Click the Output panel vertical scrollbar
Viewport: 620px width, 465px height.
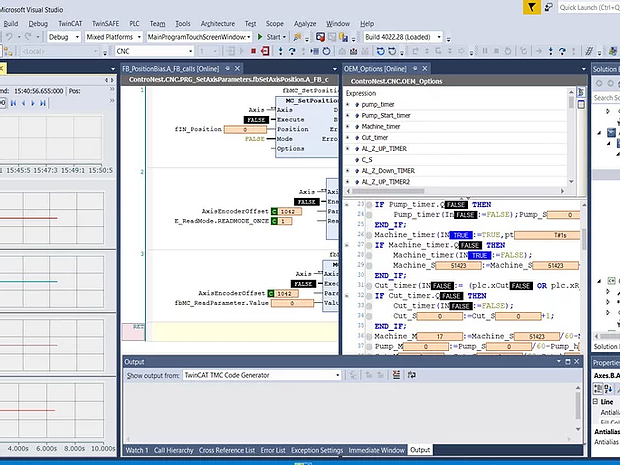pyautogui.click(x=578, y=408)
